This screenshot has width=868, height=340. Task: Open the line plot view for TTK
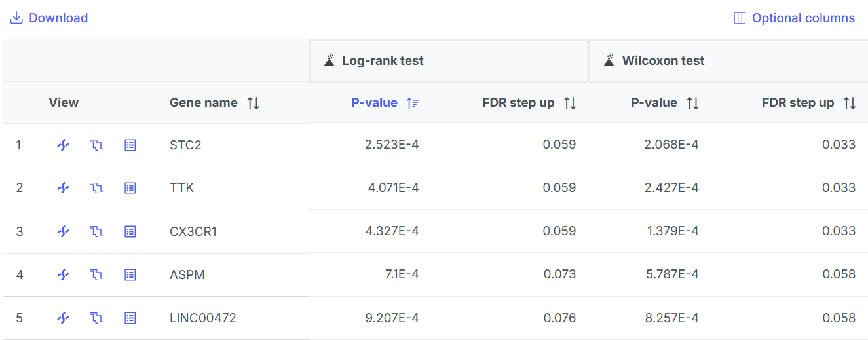tap(63, 188)
